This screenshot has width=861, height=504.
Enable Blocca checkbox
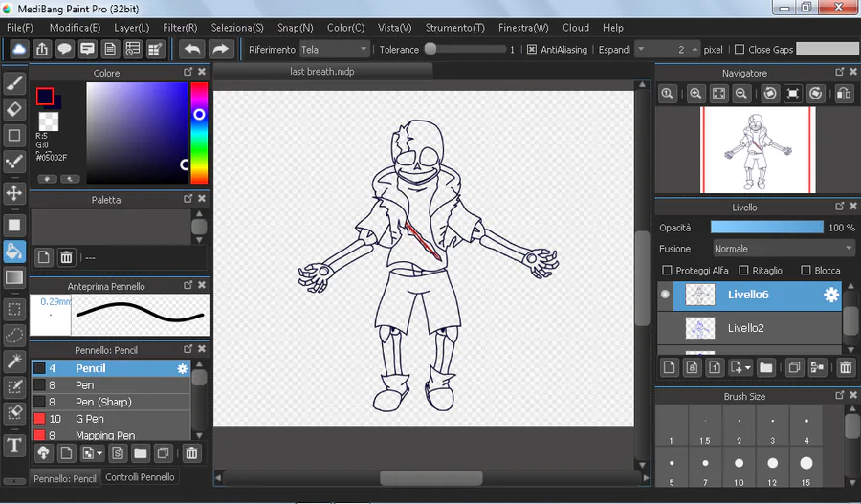click(x=806, y=270)
